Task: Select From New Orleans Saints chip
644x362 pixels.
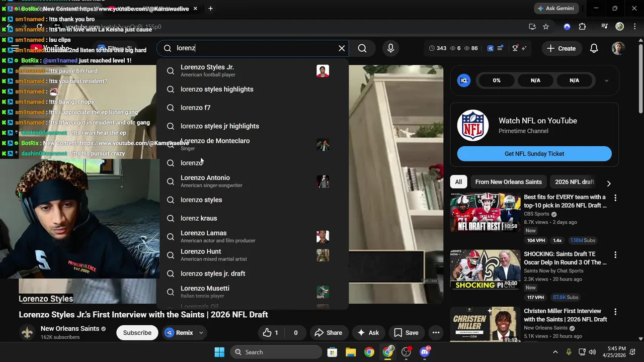Action: (x=508, y=182)
